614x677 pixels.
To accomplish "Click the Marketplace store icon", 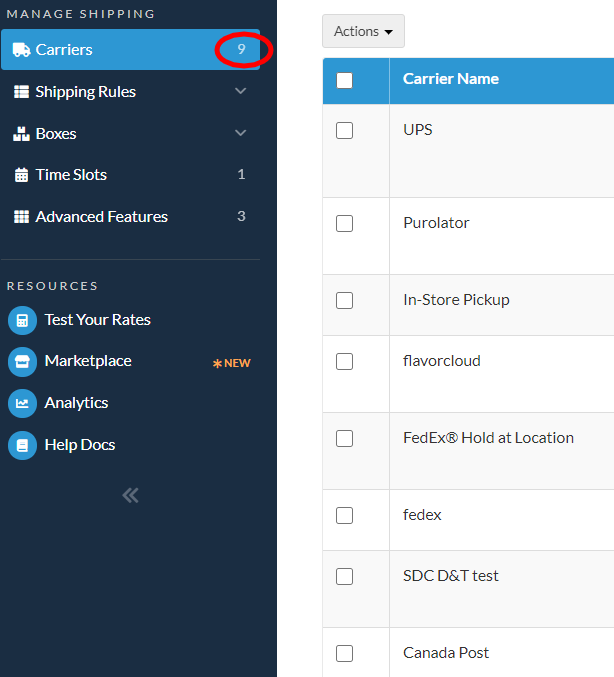I will pyautogui.click(x=22, y=361).
